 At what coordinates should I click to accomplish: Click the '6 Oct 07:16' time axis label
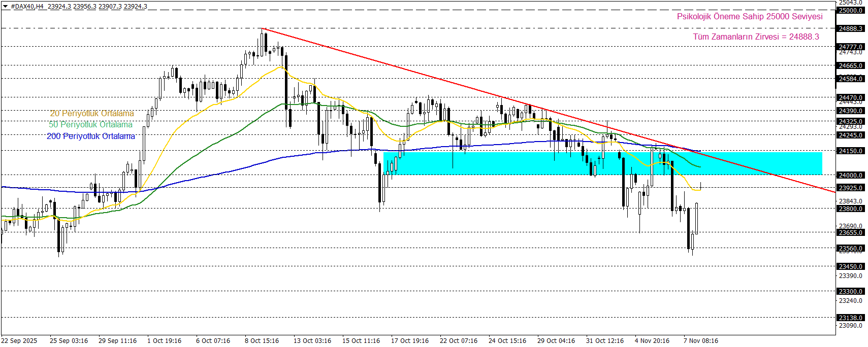tap(213, 340)
